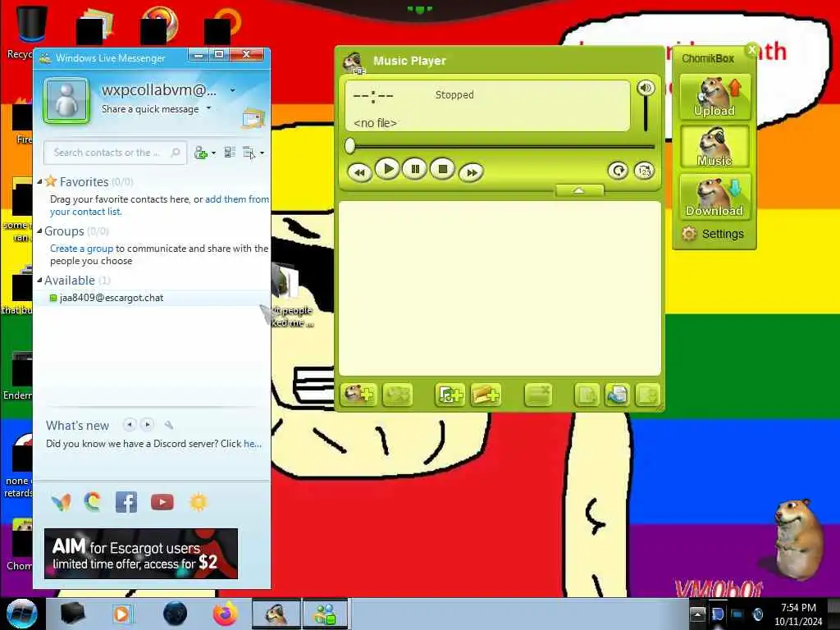Viewport: 840px width, 630px height.
Task: Show hidden system tray icons
Action: point(697,614)
